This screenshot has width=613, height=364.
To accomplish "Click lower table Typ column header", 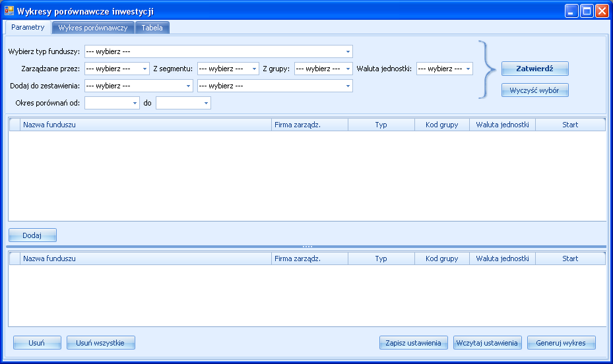I will [x=381, y=258].
